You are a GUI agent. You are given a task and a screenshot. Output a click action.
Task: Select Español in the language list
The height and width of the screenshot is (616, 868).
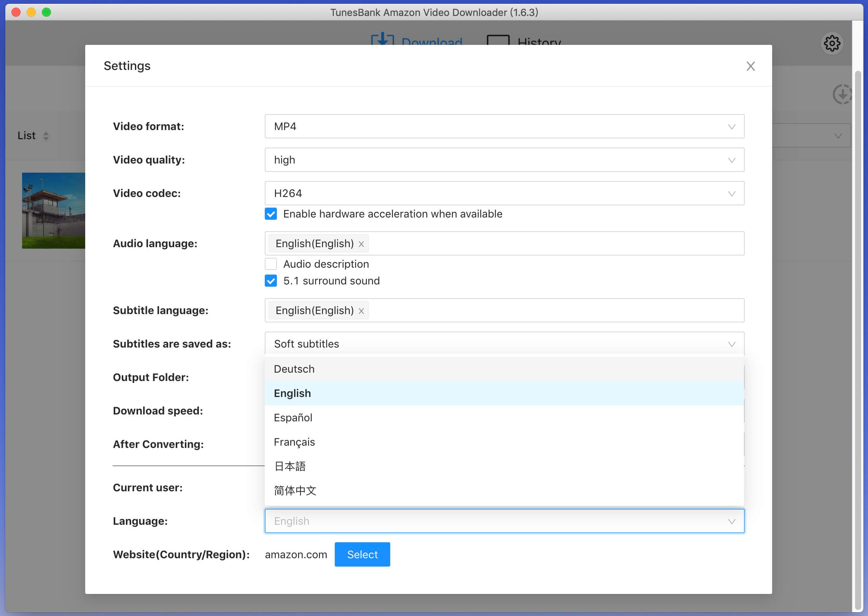click(x=504, y=418)
